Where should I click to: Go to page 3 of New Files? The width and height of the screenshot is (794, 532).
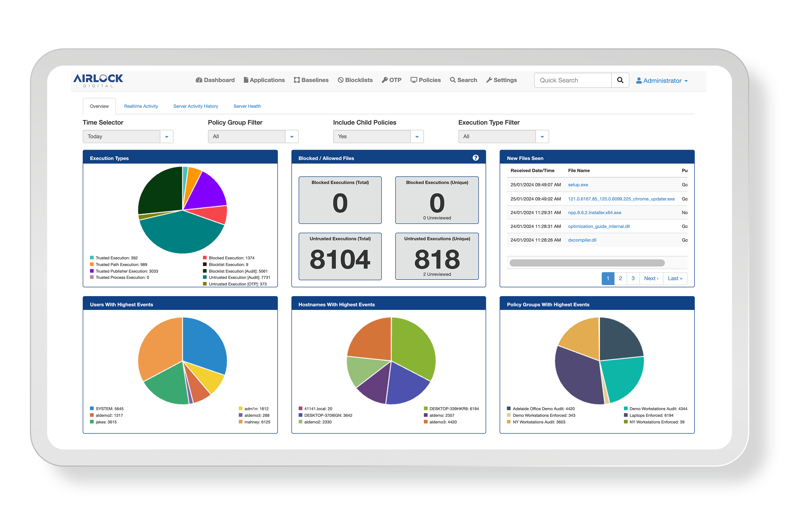pos(633,278)
